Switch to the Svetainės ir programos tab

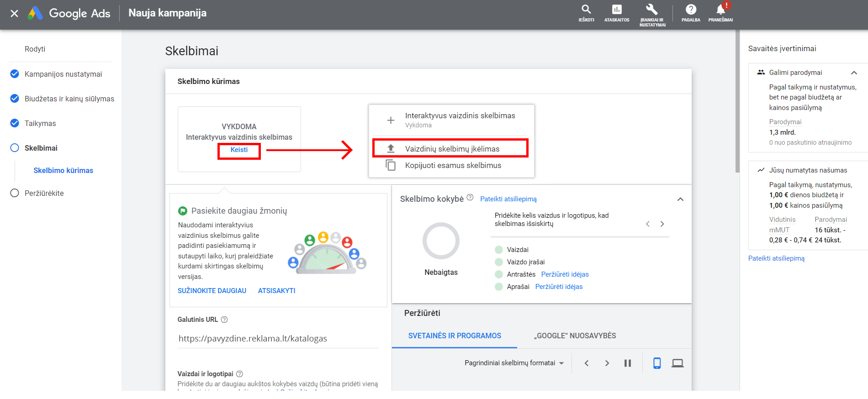click(455, 336)
